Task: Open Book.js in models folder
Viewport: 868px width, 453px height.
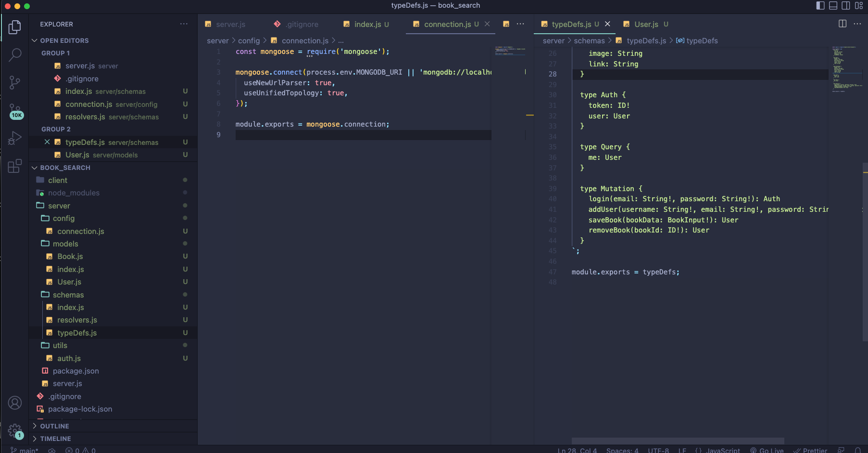Action: 113,256
